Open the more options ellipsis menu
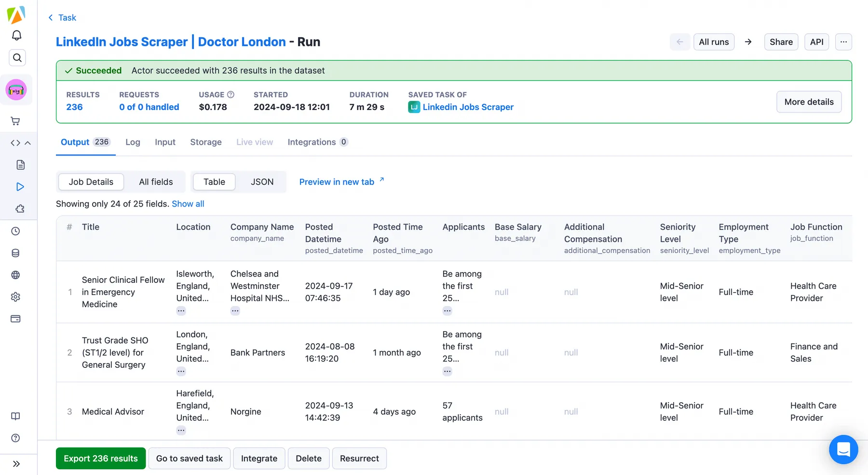 (843, 42)
